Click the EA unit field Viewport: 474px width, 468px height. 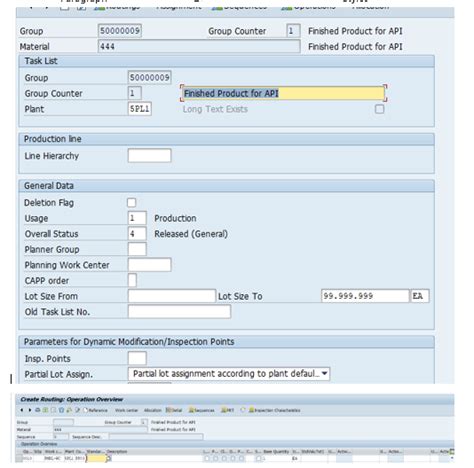tap(420, 296)
